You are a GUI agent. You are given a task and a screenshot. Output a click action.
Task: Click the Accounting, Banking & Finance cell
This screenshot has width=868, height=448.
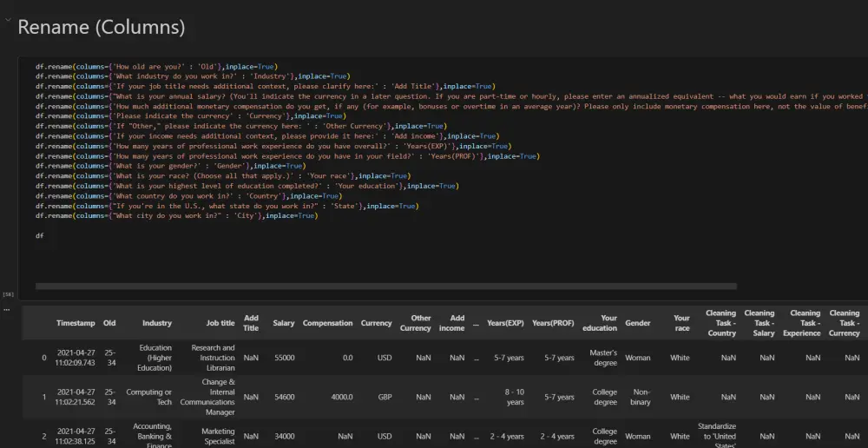pos(153,435)
